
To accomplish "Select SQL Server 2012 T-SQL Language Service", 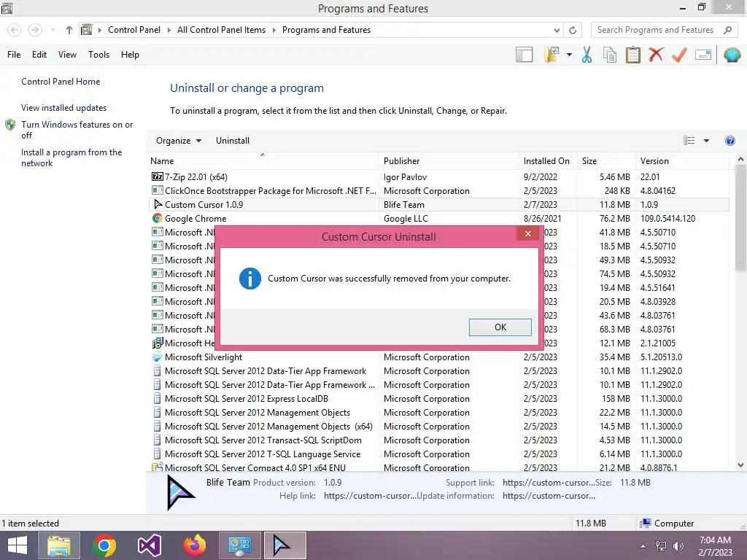I will click(438, 454).
